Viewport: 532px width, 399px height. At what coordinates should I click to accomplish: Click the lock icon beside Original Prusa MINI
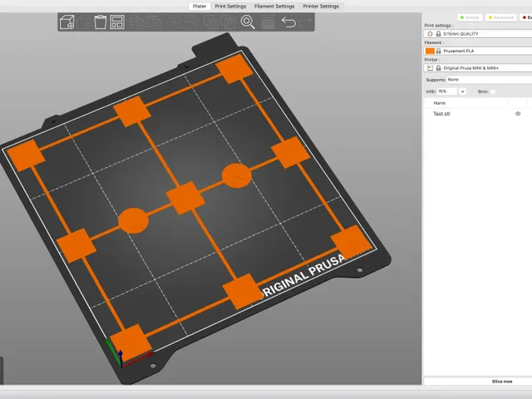[438, 68]
